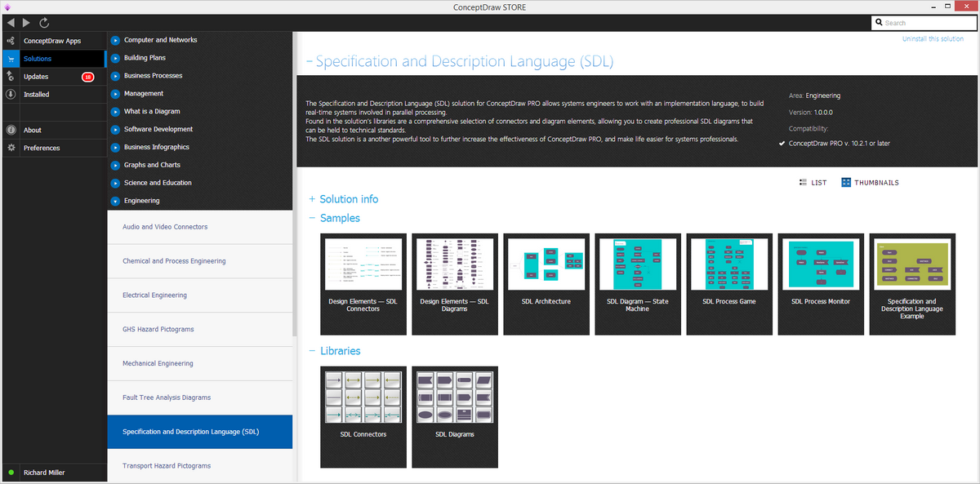Viewport: 980px width, 484px height.
Task: Select Transport Hazard Pictograms solution
Action: coord(200,466)
